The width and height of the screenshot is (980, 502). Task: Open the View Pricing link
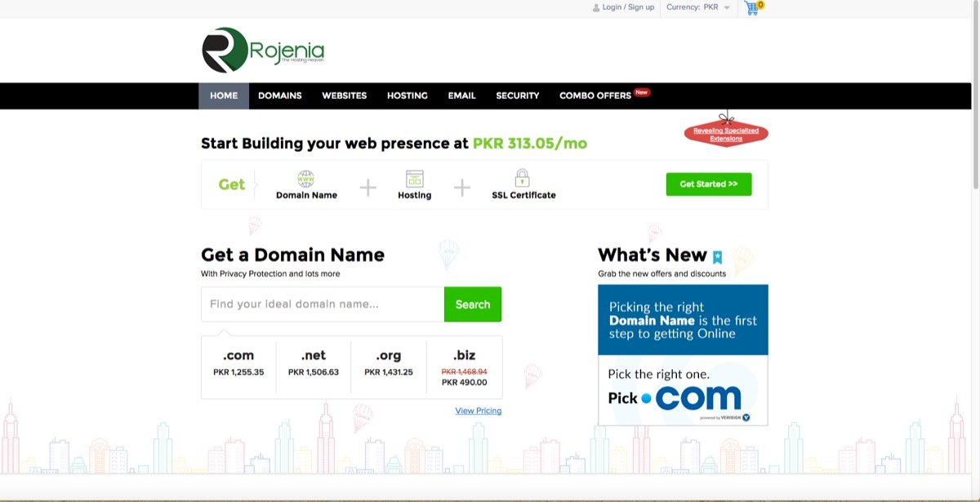[x=479, y=411]
